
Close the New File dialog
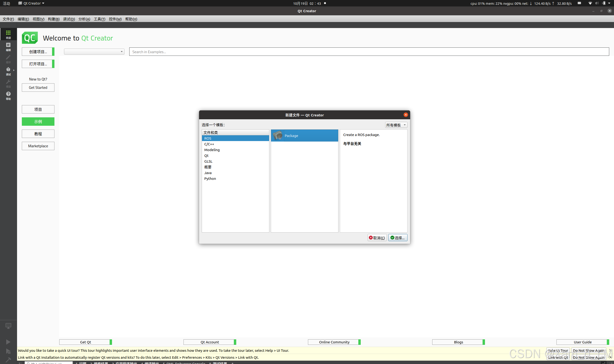[406, 115]
